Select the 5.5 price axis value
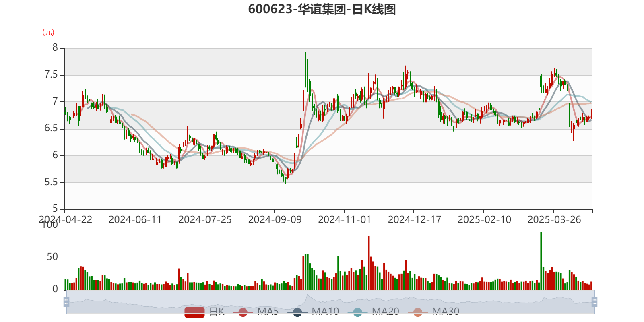 tap(51, 182)
